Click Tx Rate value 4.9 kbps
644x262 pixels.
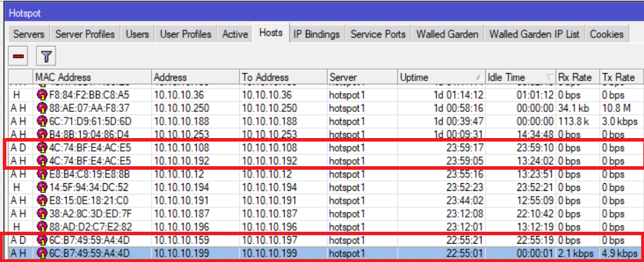[619, 253]
